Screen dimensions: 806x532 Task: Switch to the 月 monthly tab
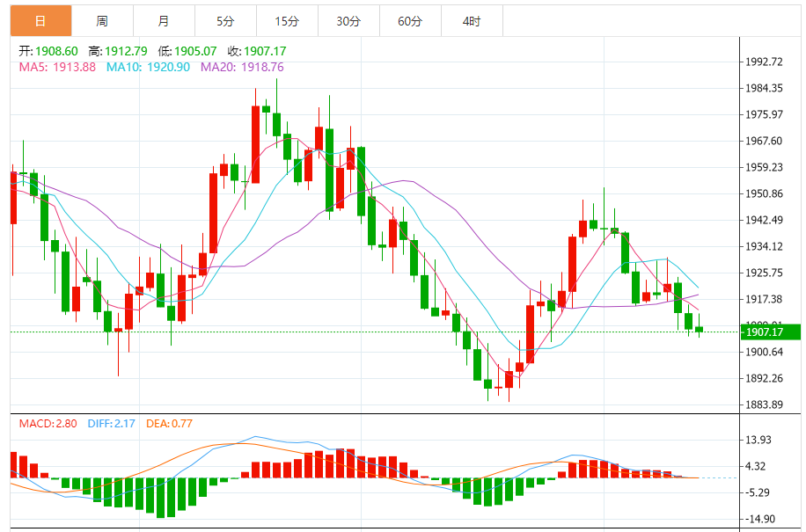click(164, 21)
